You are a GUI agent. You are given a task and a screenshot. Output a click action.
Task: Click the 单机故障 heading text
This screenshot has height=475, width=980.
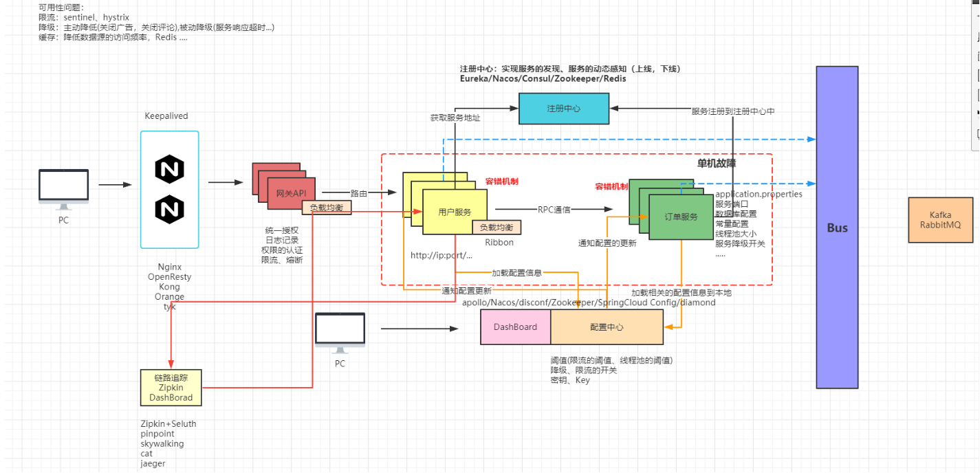click(x=717, y=164)
